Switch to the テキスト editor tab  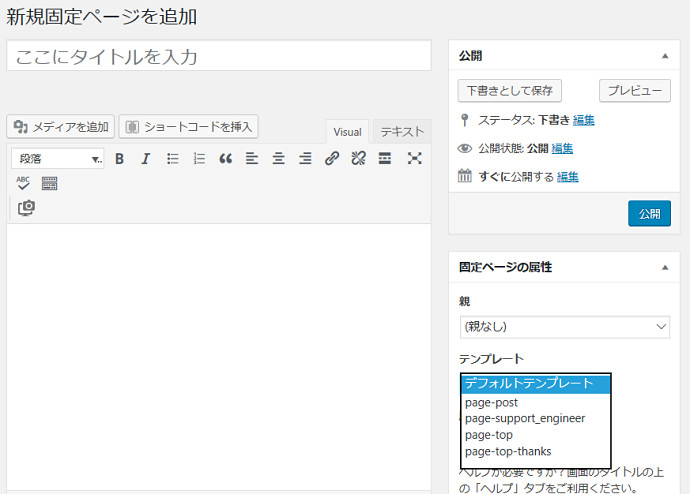coord(402,132)
